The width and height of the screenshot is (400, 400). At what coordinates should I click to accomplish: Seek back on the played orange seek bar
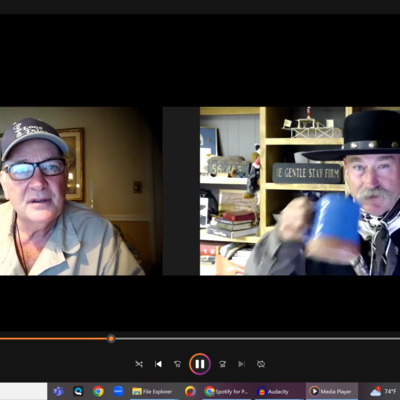click(54, 339)
